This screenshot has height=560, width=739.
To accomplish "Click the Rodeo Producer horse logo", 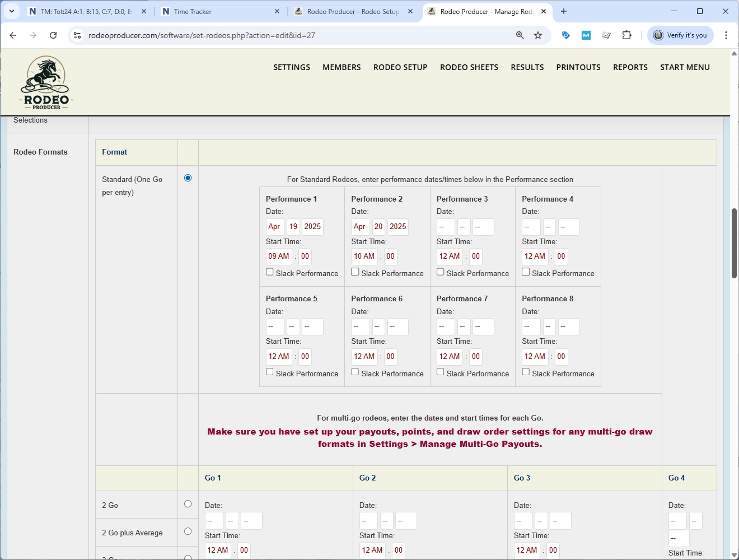I will [46, 82].
